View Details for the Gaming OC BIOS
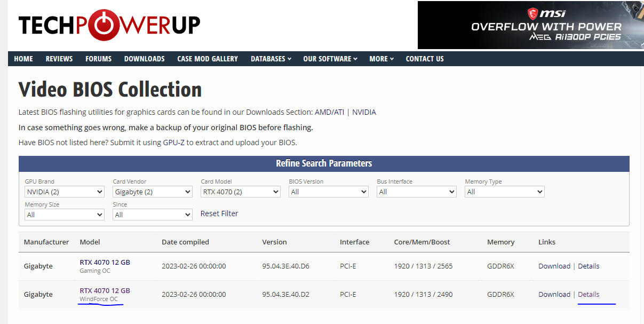The width and height of the screenshot is (644, 324). (589, 266)
